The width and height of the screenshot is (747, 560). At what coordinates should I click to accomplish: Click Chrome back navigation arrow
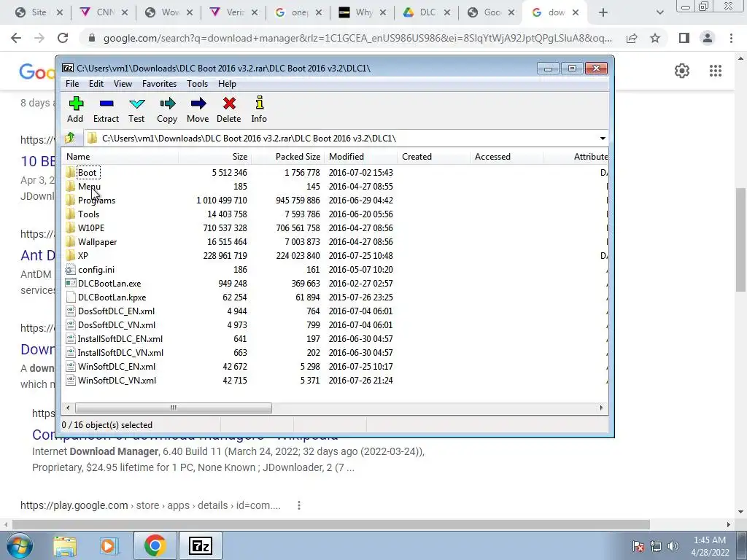[16, 38]
